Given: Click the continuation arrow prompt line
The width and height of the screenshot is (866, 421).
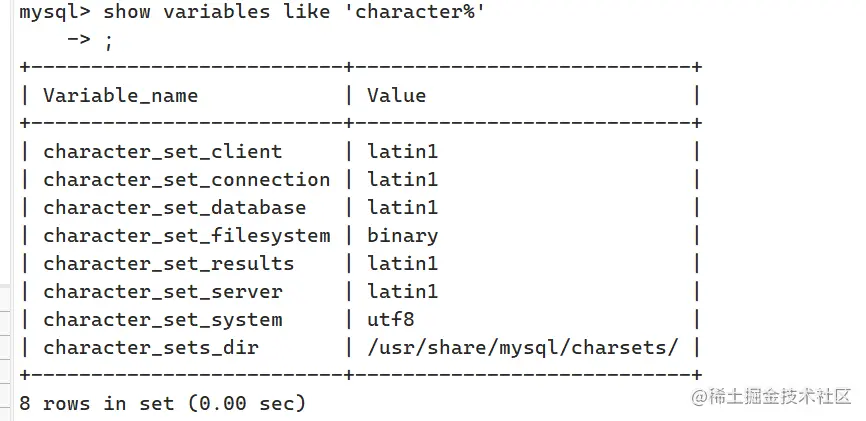Looking at the screenshot, I should click(x=91, y=40).
